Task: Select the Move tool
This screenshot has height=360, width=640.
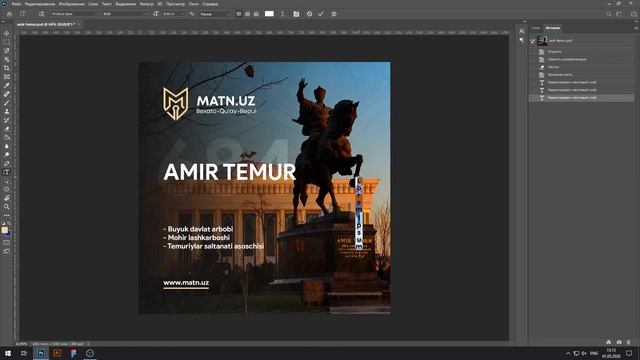Action: click(7, 33)
